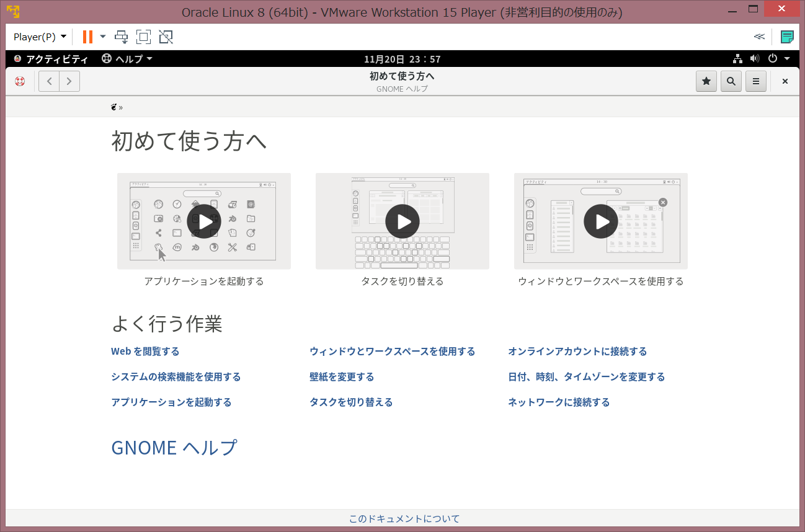Click the VMware Player logo in title bar

[12, 12]
